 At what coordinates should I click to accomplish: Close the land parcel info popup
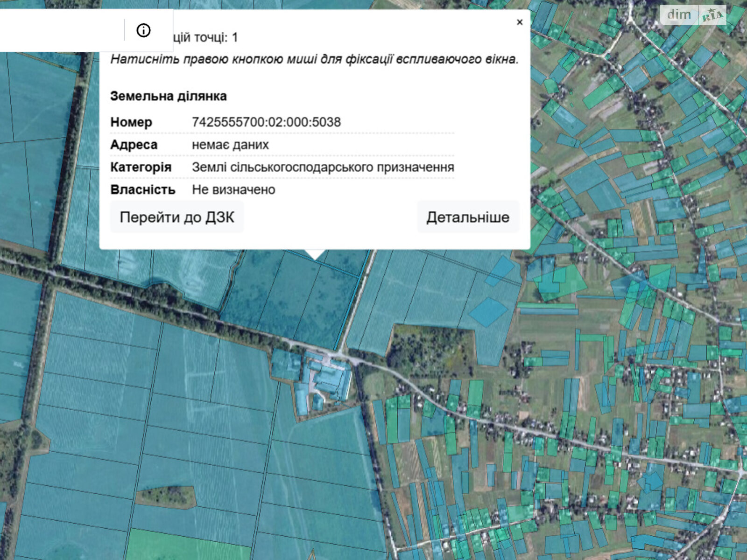[x=520, y=22]
